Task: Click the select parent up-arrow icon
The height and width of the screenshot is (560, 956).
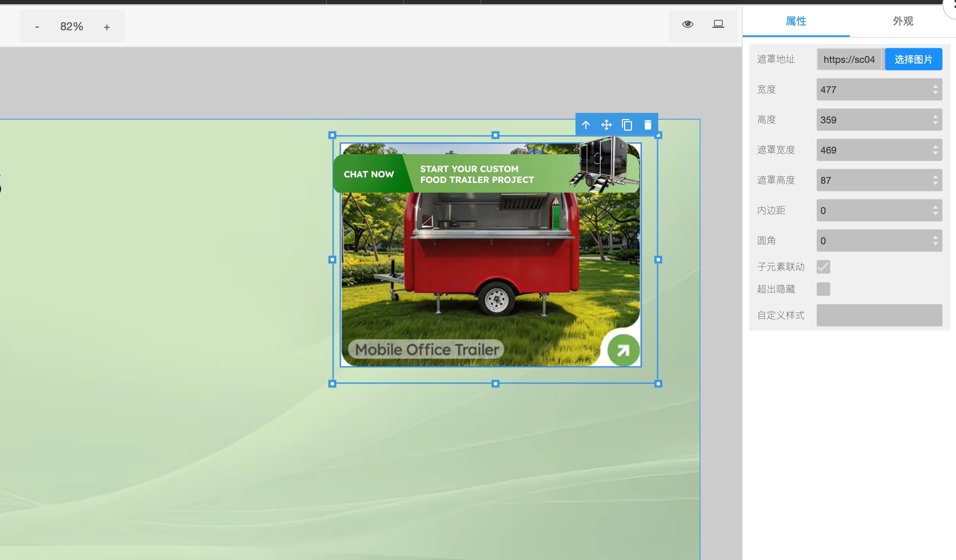Action: pos(586,125)
